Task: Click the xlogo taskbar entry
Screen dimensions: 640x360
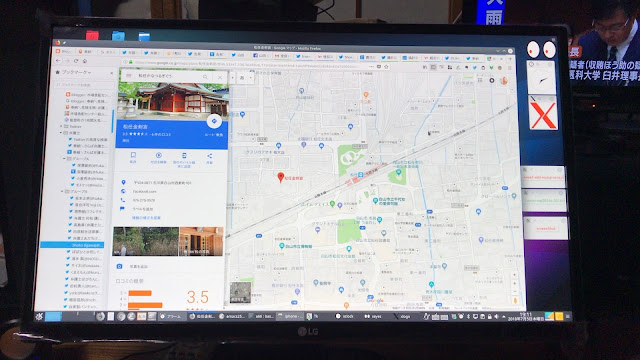Action: 402,316
